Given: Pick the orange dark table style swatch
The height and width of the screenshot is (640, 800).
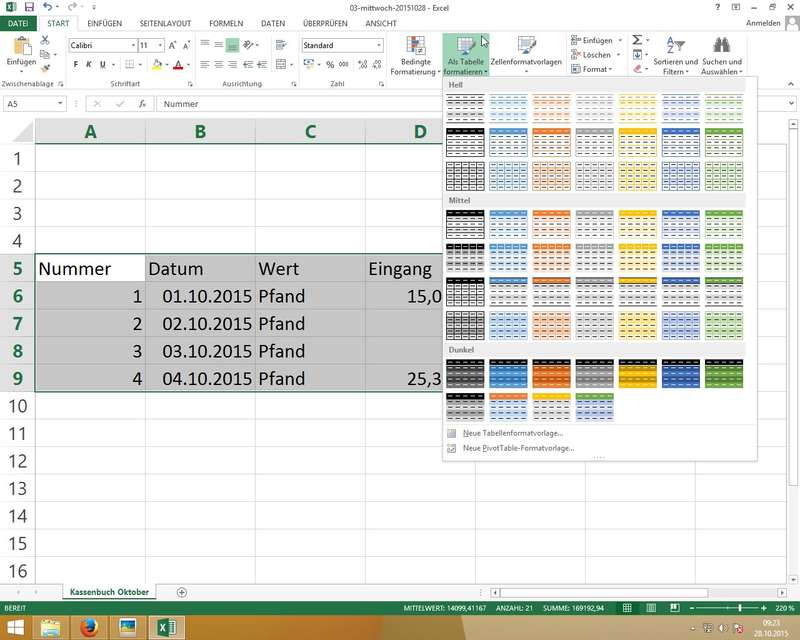Looking at the screenshot, I should pos(550,372).
